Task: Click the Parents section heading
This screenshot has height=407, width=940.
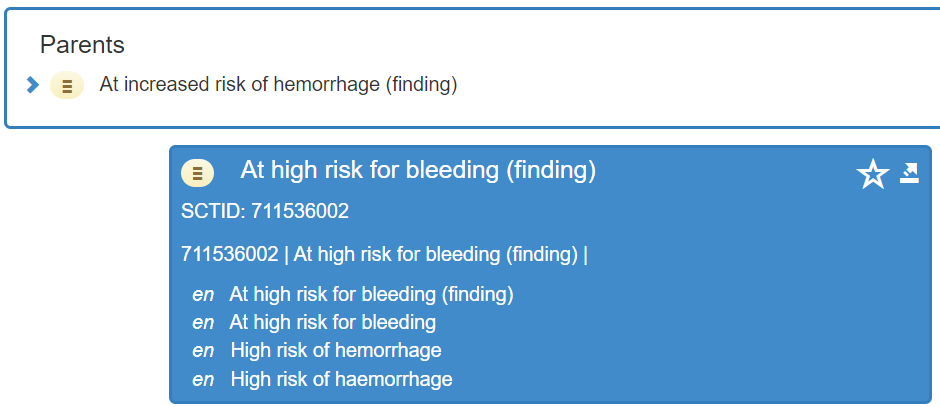Action: point(82,45)
